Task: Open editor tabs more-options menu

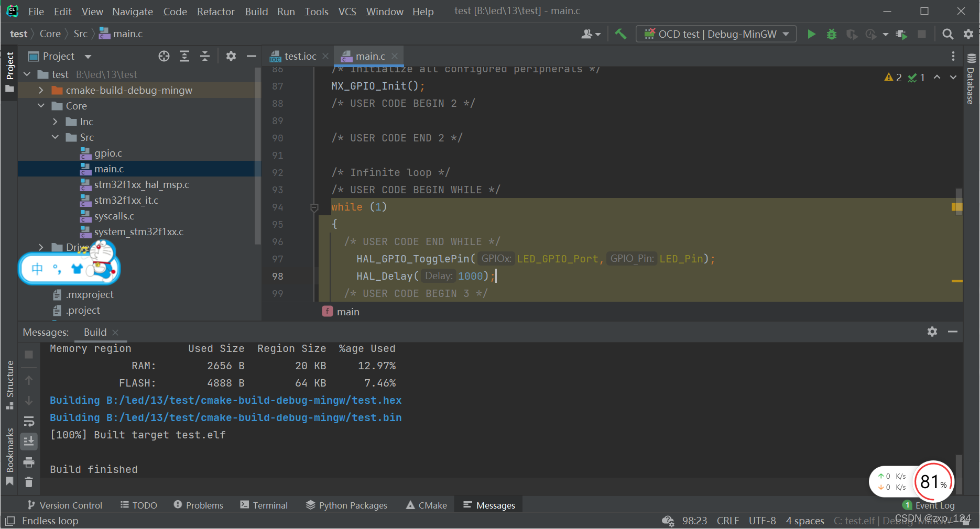Action: point(953,56)
